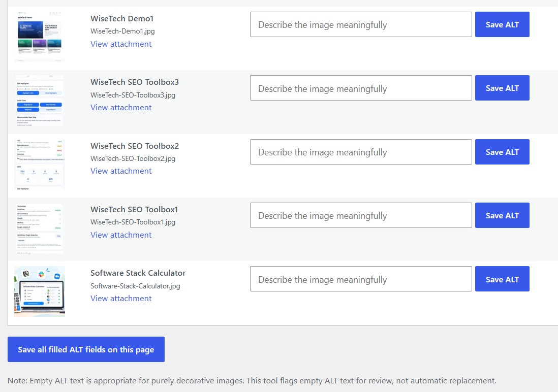
Task: Click the WiseTech Demo1 title text
Action: pyautogui.click(x=122, y=18)
